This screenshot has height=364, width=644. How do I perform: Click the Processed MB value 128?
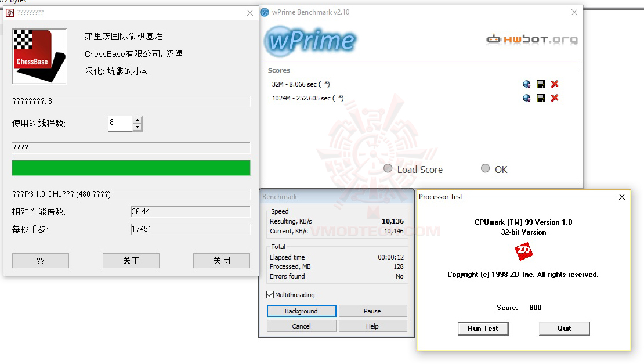pyautogui.click(x=399, y=266)
